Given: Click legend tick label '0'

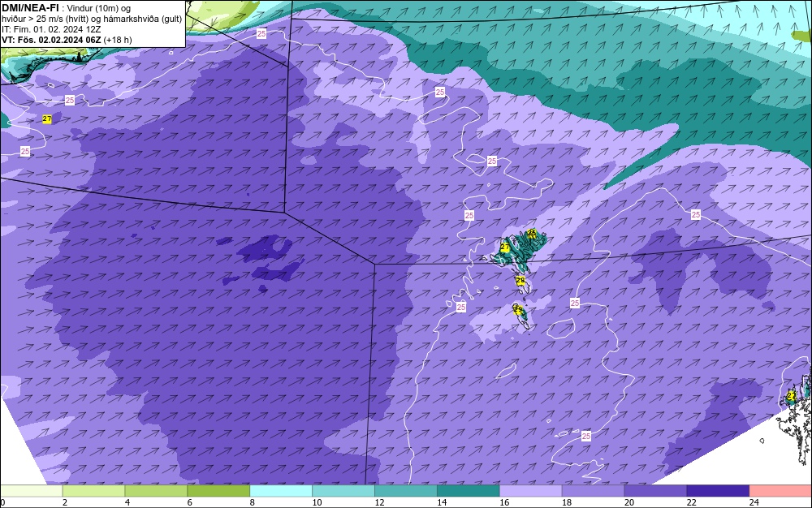Looking at the screenshot, I should pyautogui.click(x=2, y=502).
